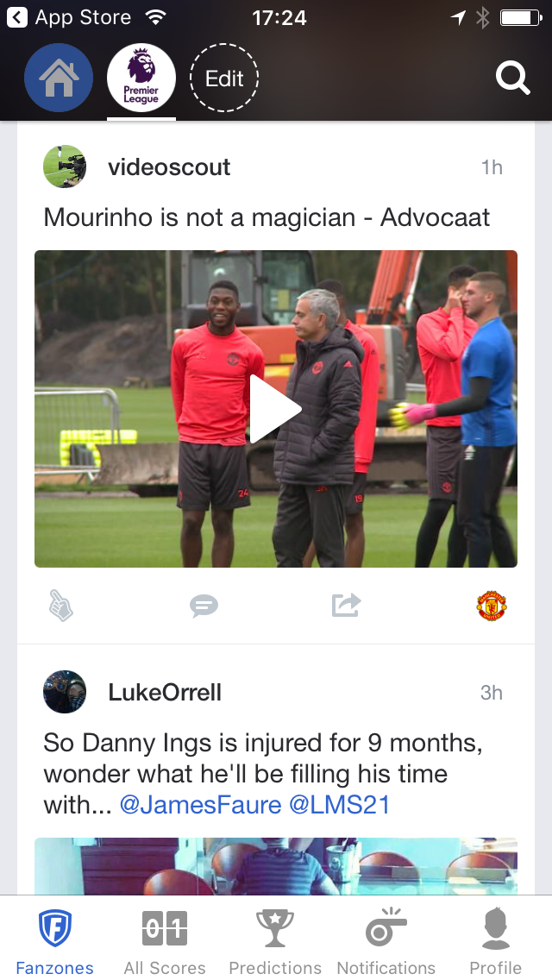Open videoscout's profile avatar

click(x=65, y=166)
